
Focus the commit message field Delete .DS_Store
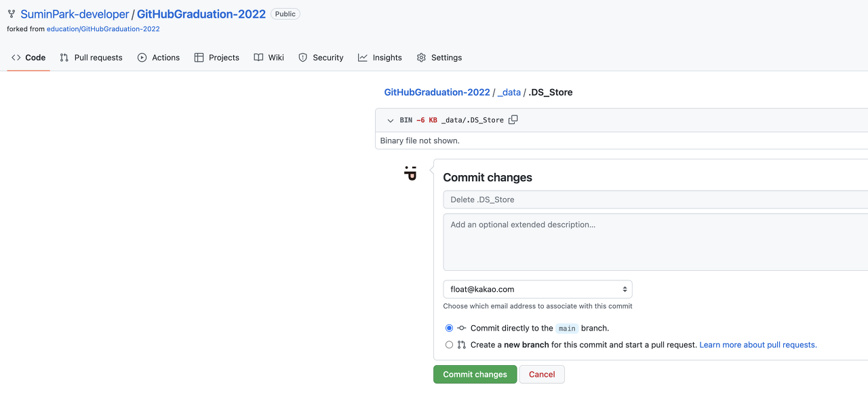tap(655, 200)
